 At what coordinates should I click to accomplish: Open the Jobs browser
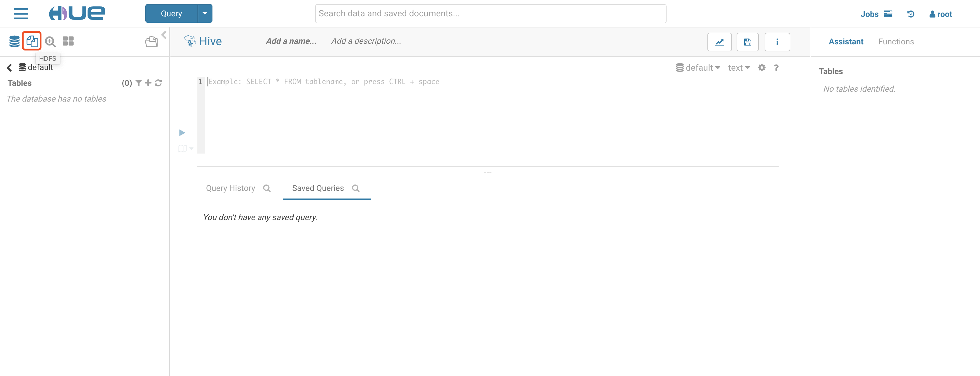(x=876, y=14)
